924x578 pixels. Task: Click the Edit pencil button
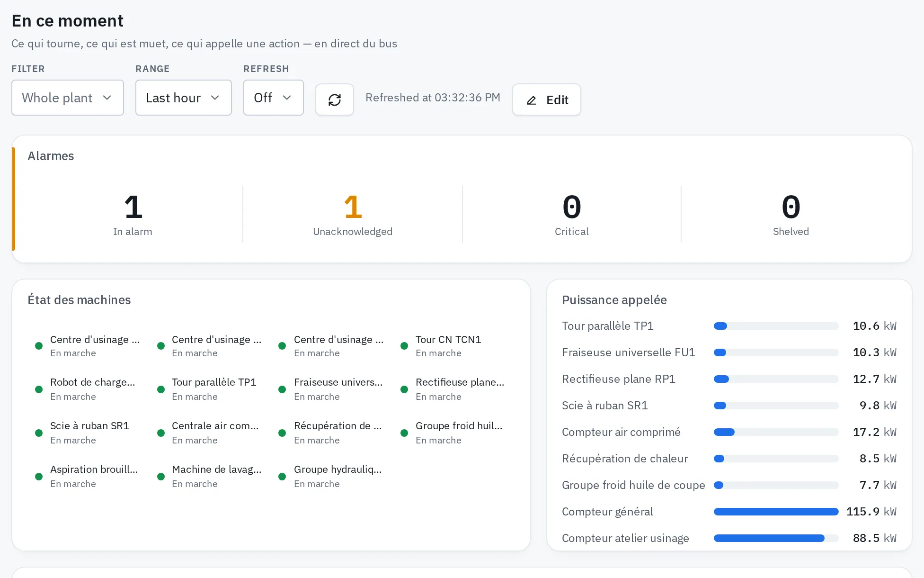547,99
